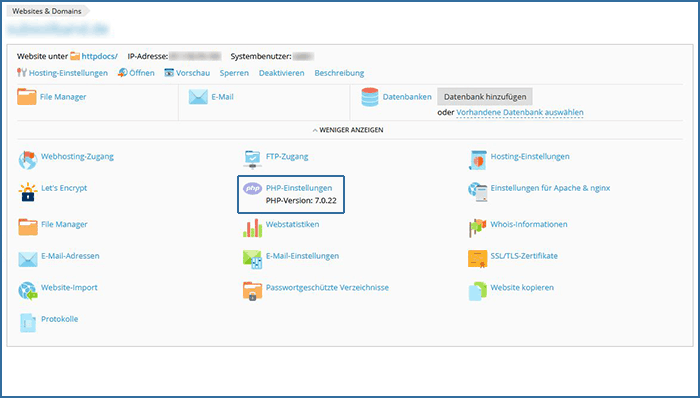Open Passwortgeschützte Verzeichnisse link
Image resolution: width=700 pixels, height=398 pixels.
(x=327, y=288)
